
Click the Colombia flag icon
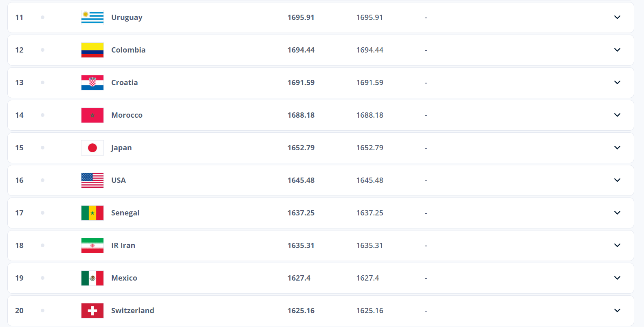tap(92, 50)
